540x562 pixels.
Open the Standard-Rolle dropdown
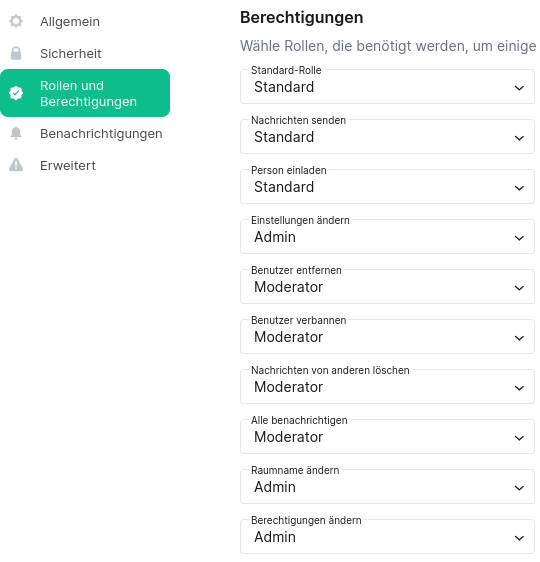pos(387,87)
